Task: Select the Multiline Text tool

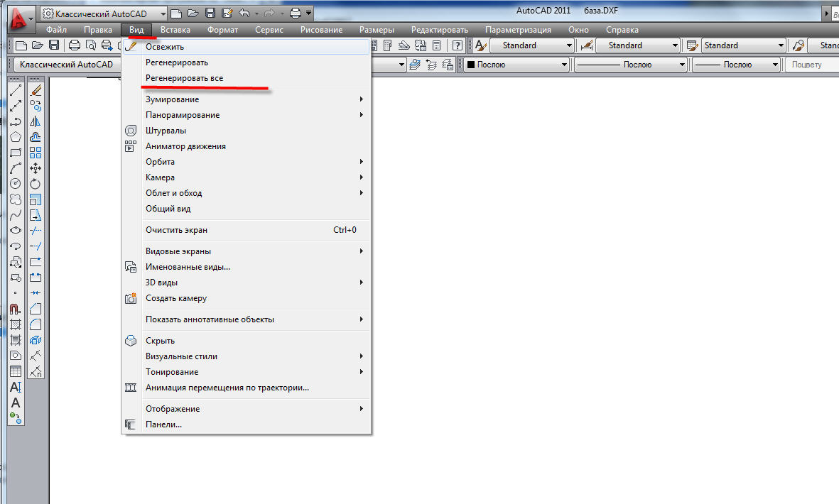Action: point(16,402)
